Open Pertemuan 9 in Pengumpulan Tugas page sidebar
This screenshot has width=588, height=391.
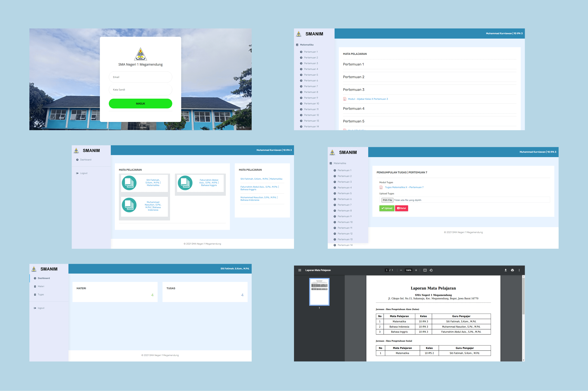345,216
